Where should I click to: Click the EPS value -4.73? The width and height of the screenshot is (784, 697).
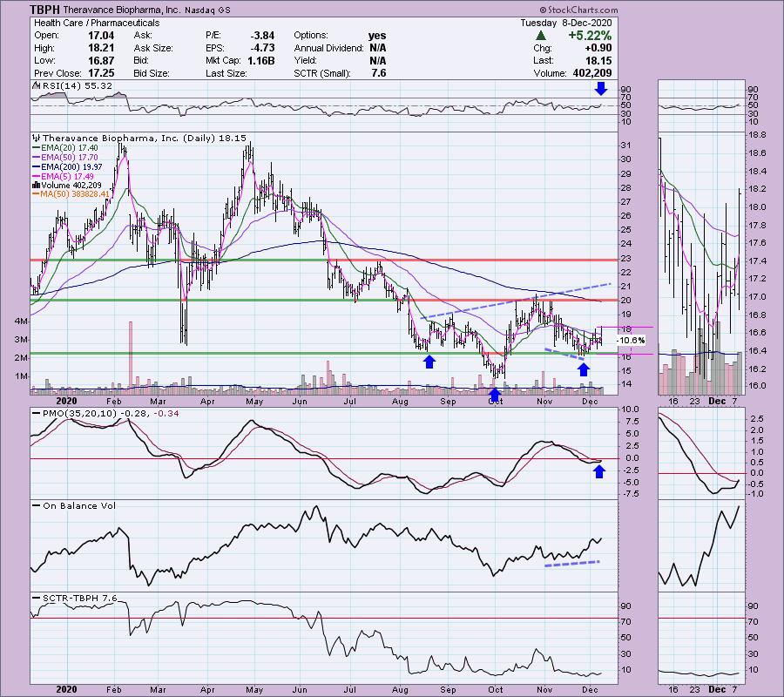tap(262, 48)
